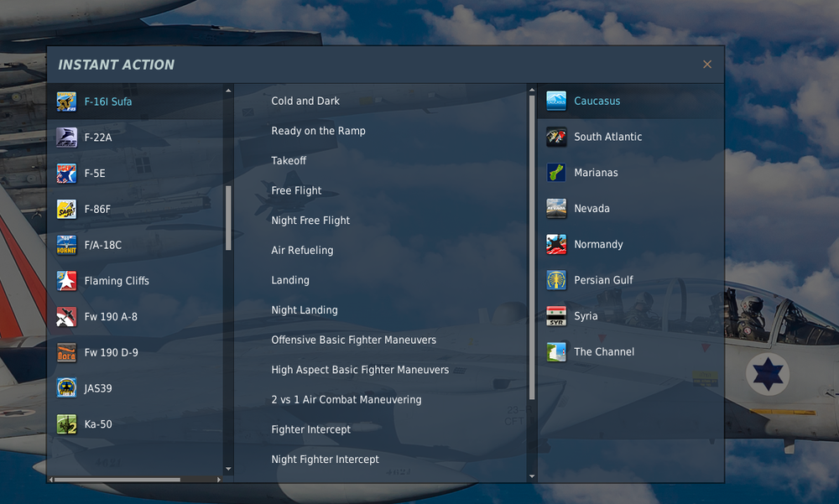Click aircraft list scroll up arrow
The image size is (839, 504).
(228, 91)
